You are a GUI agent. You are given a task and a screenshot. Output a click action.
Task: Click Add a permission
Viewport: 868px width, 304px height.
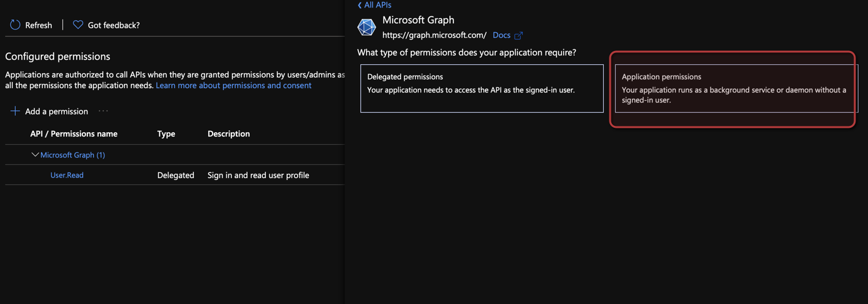[x=57, y=111]
